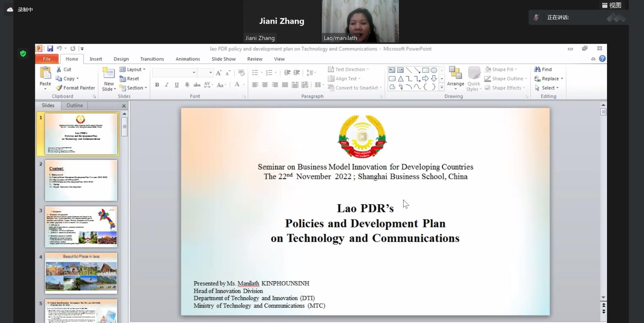The height and width of the screenshot is (323, 644).
Task: Click the Redo/Repeat icon in Quick Access toolbar
Action: click(x=73, y=49)
